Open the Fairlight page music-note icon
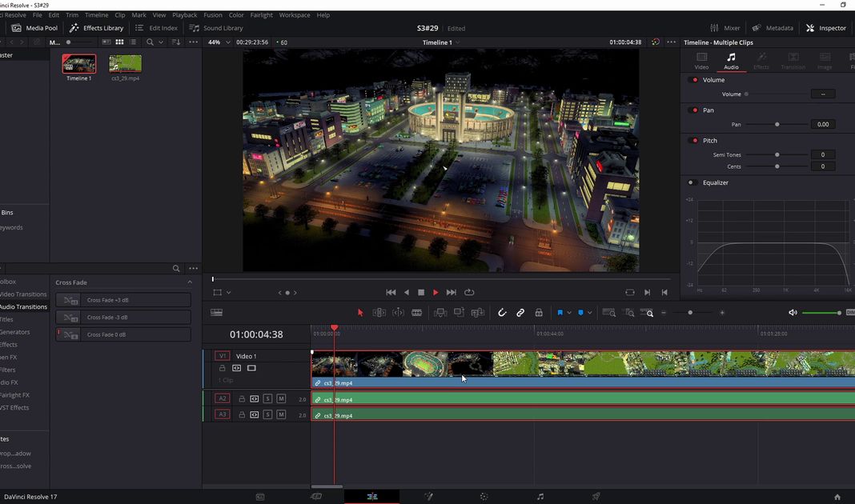855x504 pixels. pyautogui.click(x=540, y=497)
